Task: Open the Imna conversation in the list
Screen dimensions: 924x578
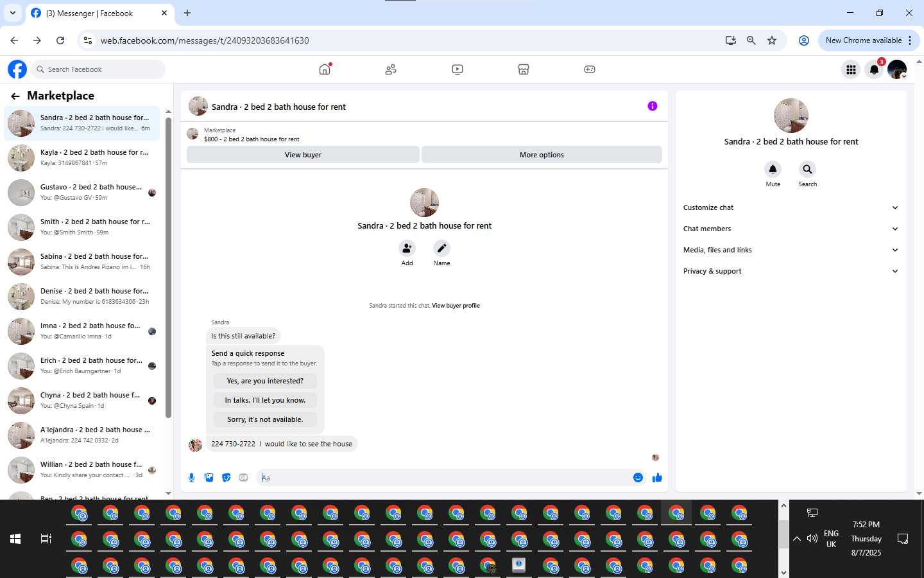Action: tap(82, 331)
